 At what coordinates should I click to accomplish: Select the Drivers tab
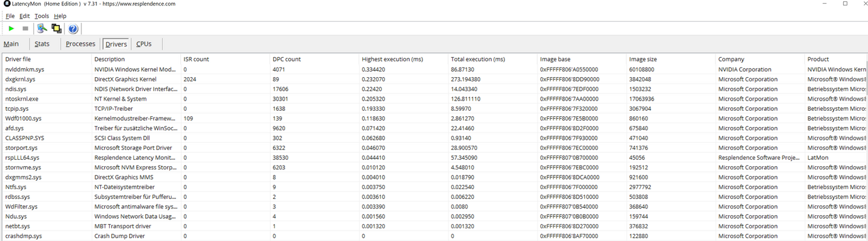pos(116,44)
